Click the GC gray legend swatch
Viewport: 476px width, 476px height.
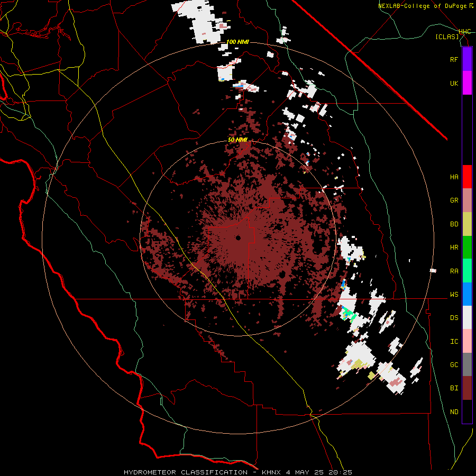point(467,364)
